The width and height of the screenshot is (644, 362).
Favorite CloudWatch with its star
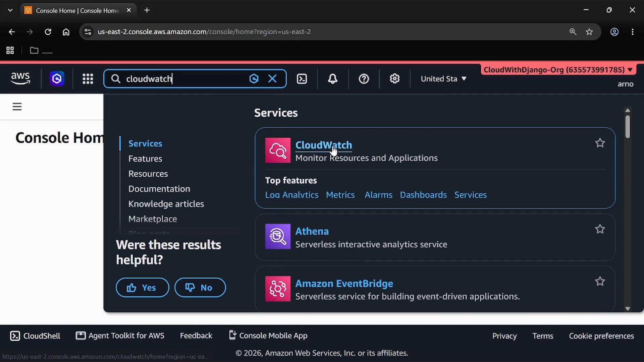pyautogui.click(x=600, y=143)
